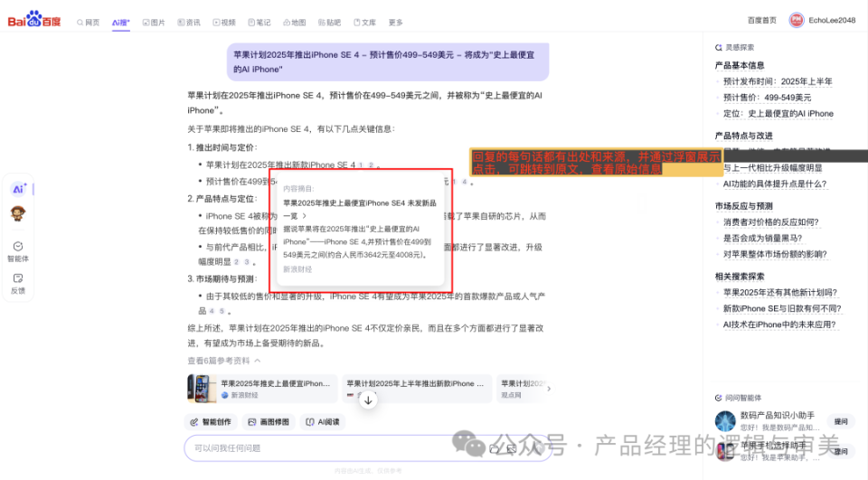Click the 智能创作 button

(x=211, y=422)
